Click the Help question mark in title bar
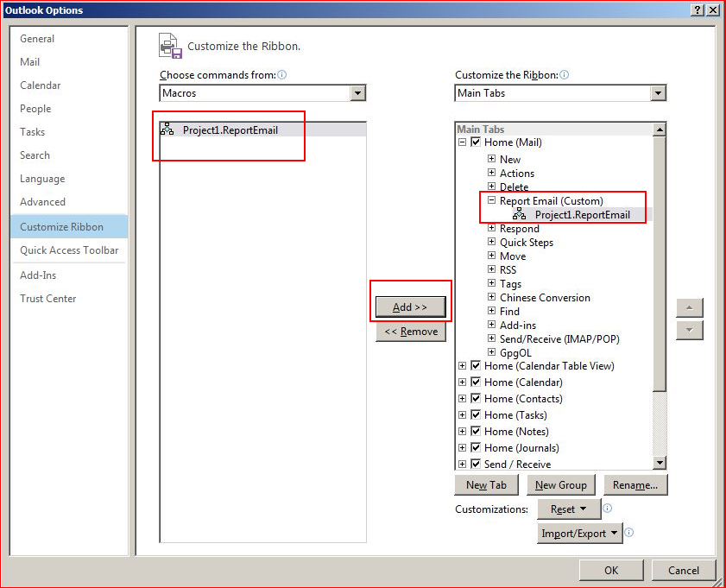This screenshot has width=726, height=588. (698, 9)
